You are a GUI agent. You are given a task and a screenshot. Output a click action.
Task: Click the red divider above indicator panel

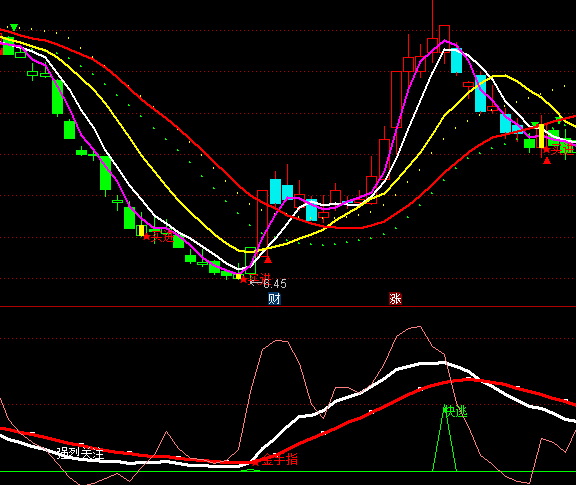click(288, 306)
